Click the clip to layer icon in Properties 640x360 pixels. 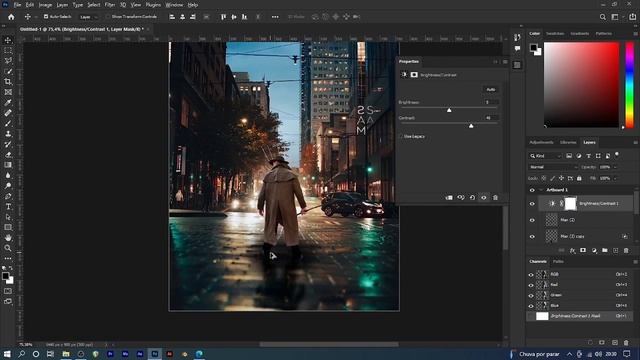point(449,198)
